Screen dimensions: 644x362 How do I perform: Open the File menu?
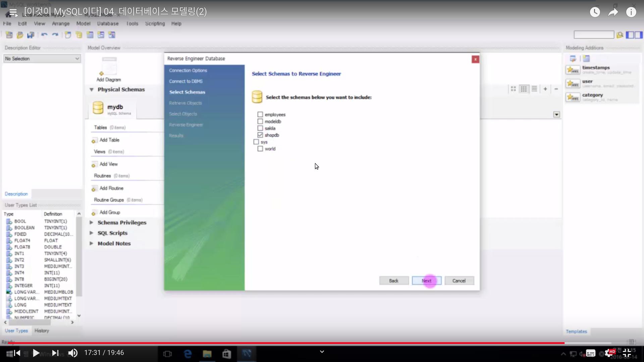pos(7,23)
